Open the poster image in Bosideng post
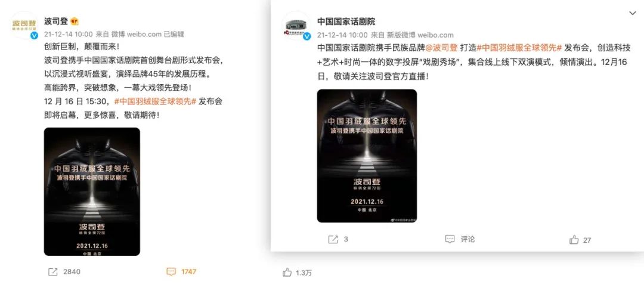This screenshot has height=285, width=644. [x=92, y=191]
